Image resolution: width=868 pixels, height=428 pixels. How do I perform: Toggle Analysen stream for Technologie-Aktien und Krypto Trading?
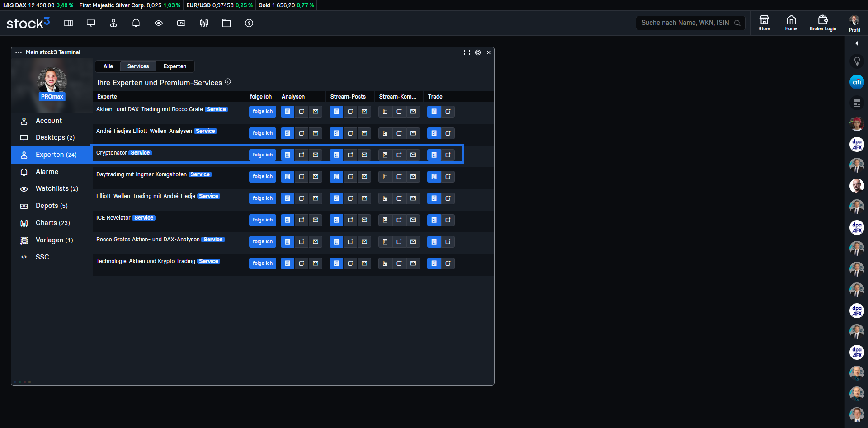pos(288,263)
